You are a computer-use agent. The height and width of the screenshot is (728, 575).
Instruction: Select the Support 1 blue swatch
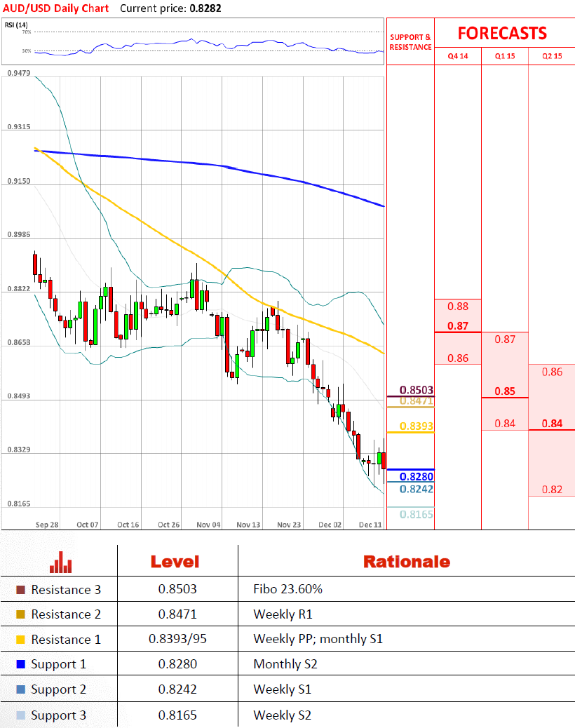point(20,664)
